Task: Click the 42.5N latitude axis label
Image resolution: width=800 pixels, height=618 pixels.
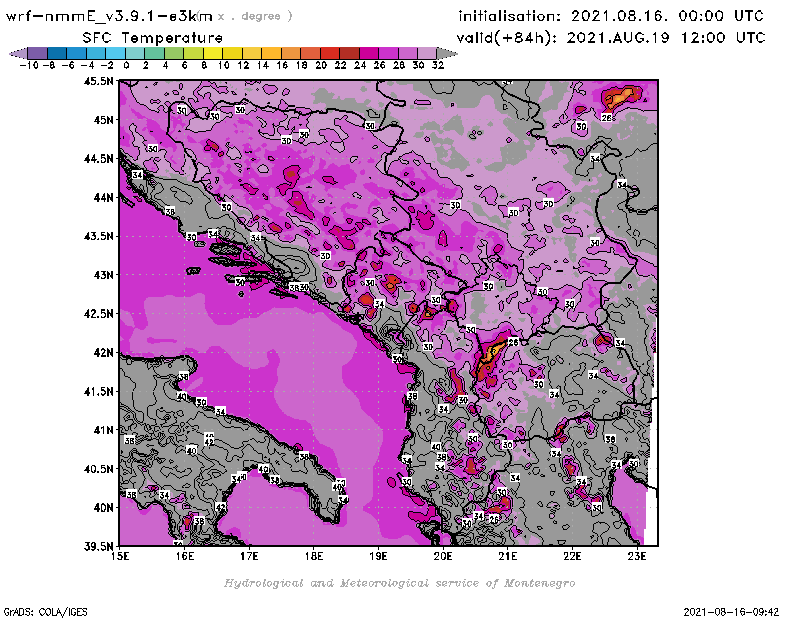Action: coord(98,313)
